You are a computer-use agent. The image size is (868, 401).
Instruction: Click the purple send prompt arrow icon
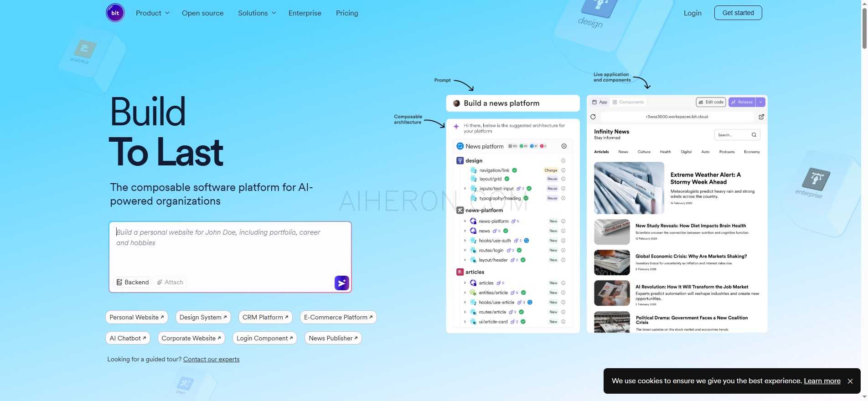[x=341, y=283]
